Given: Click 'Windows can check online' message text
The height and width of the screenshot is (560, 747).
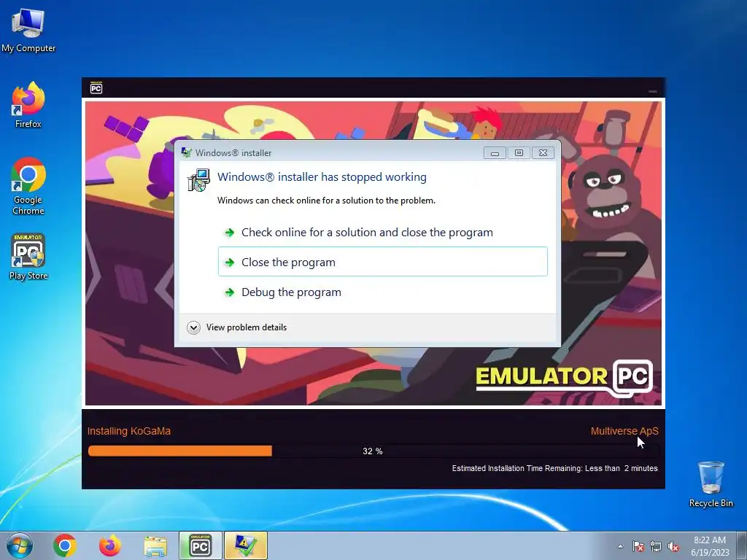Looking at the screenshot, I should coord(326,201).
